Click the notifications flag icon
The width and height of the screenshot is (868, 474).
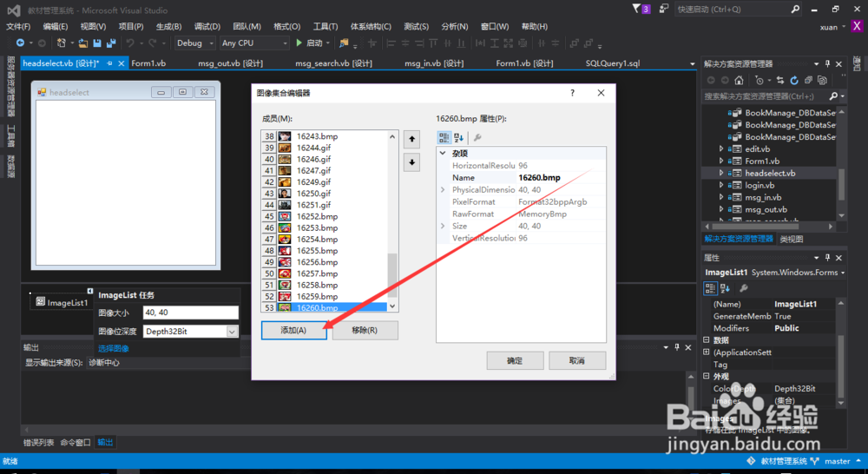point(636,9)
